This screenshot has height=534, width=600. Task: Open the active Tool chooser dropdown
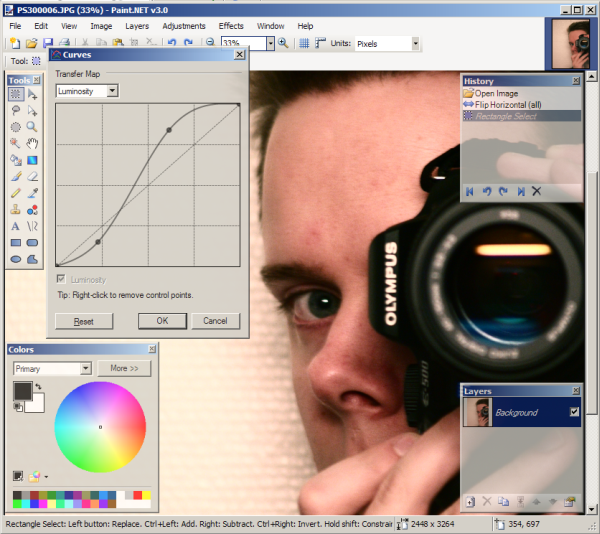click(x=36, y=61)
